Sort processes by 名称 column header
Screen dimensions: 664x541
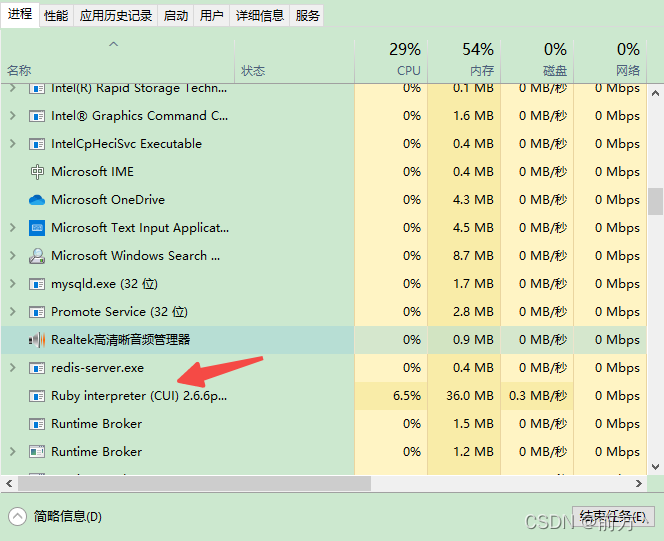[118, 62]
